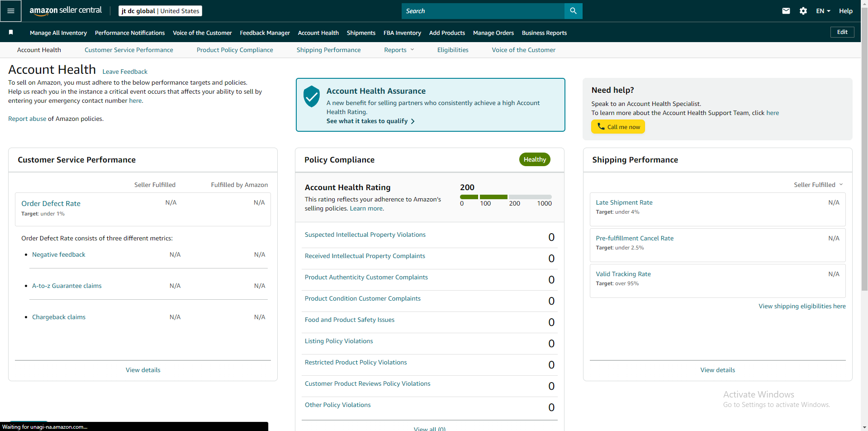Open the EN language dropdown

click(x=823, y=11)
